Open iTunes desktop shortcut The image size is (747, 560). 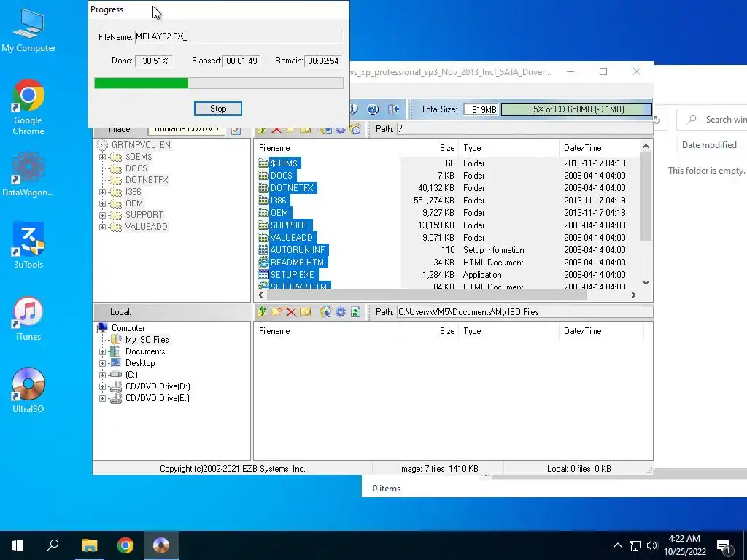(28, 319)
